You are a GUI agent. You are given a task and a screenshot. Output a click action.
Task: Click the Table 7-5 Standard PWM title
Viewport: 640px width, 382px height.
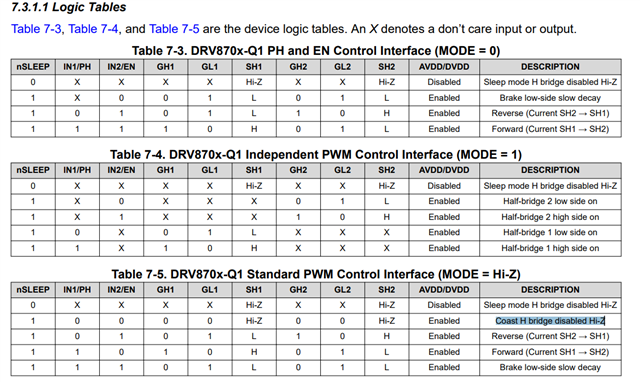point(316,274)
